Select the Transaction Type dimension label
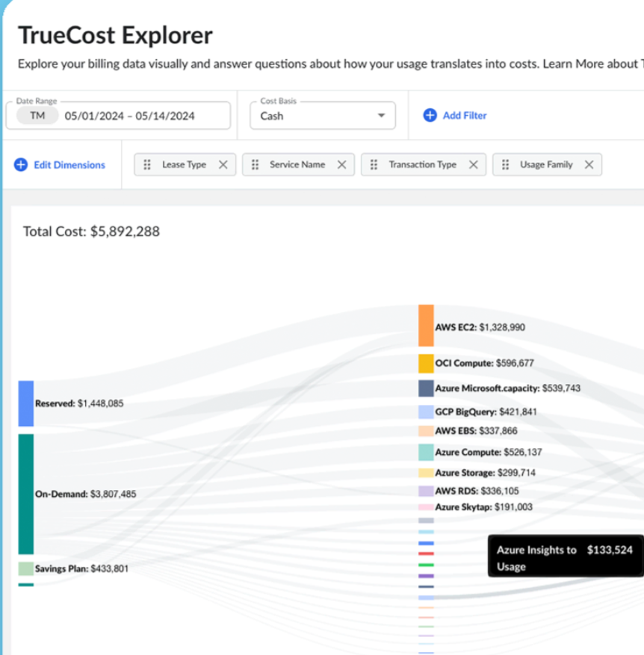 [423, 164]
